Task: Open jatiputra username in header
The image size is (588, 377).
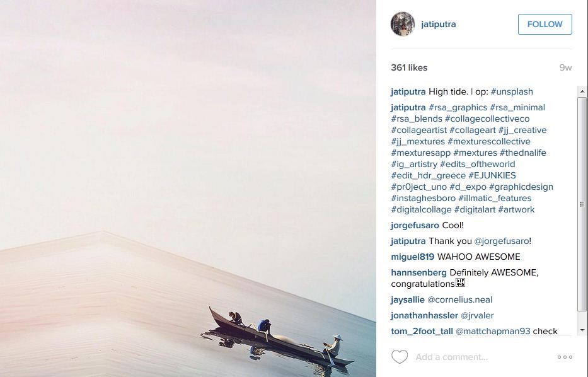Action: click(x=439, y=25)
